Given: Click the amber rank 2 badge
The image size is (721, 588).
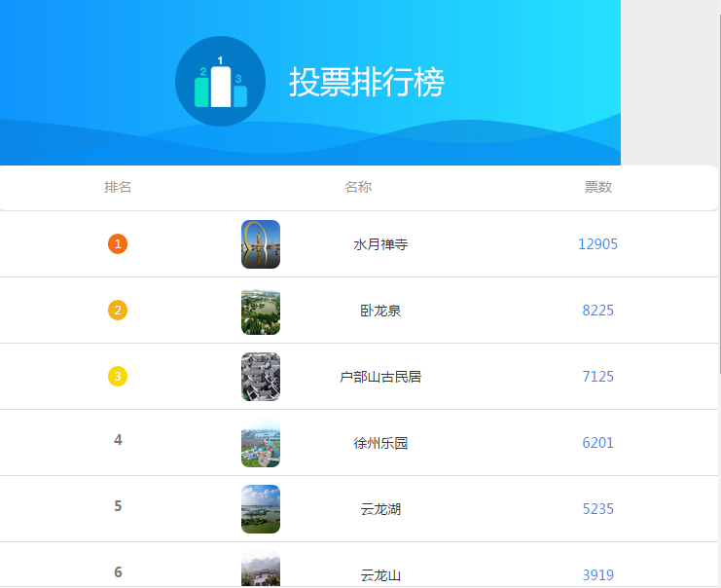Looking at the screenshot, I should pyautogui.click(x=118, y=311).
